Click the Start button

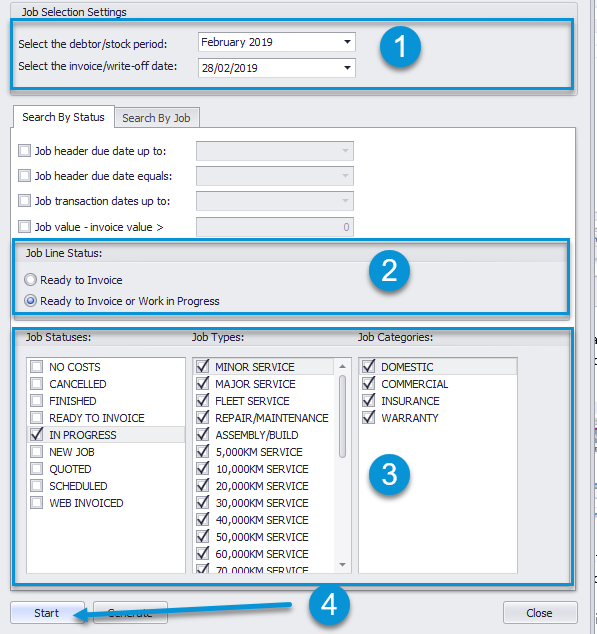coord(47,613)
